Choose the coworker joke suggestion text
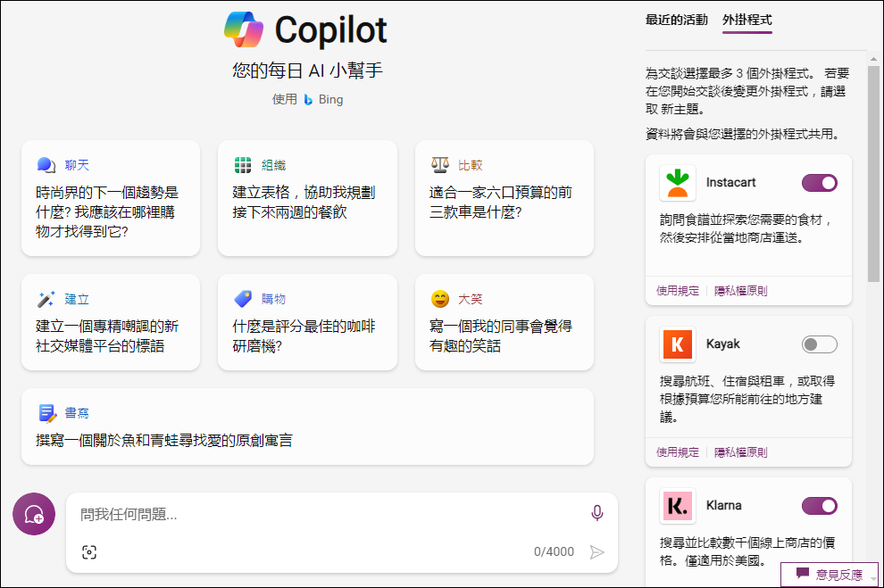Screen dimensions: 884x588 (500, 335)
